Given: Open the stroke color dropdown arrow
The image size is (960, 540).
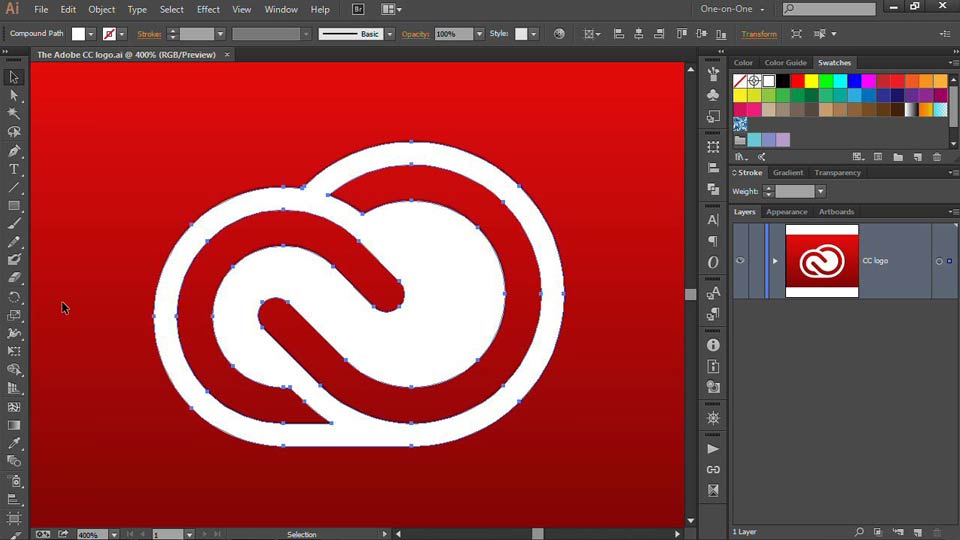Looking at the screenshot, I should tap(122, 34).
